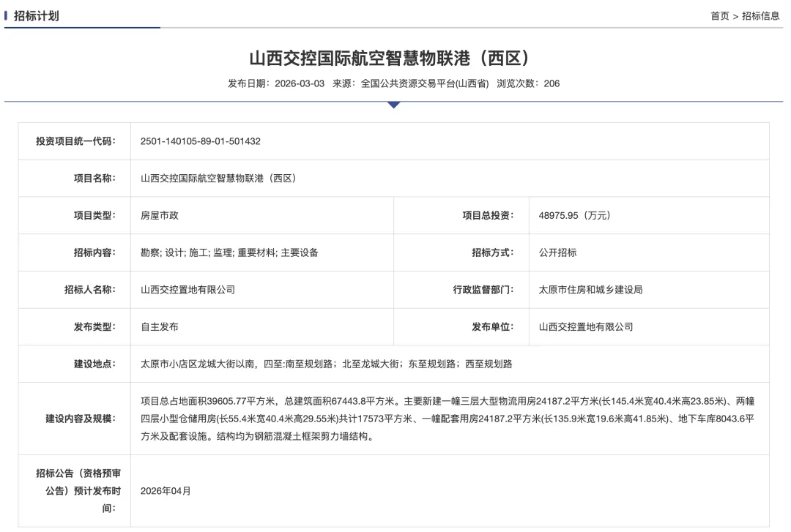The width and height of the screenshot is (791, 532).
Task: Click the 行政监督部门 label
Action: (x=483, y=290)
